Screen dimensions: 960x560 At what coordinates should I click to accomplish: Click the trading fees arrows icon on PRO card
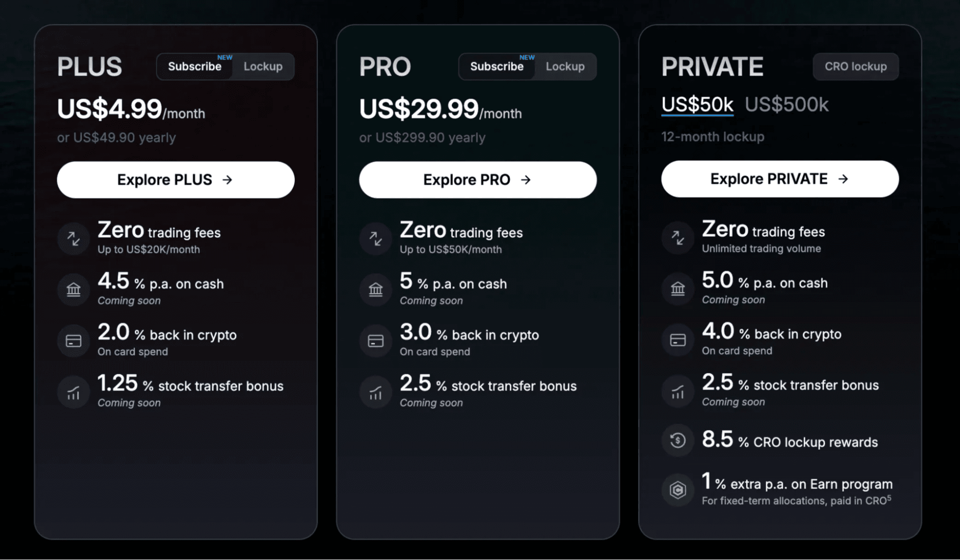376,238
